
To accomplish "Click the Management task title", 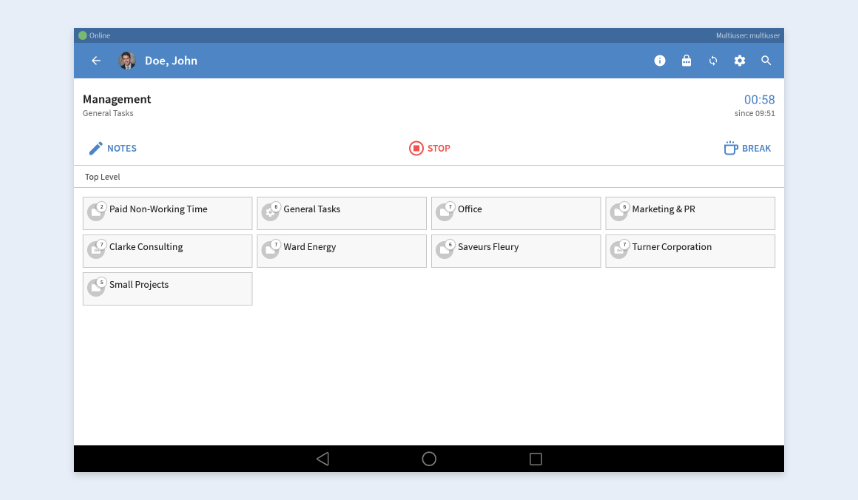I will point(117,99).
